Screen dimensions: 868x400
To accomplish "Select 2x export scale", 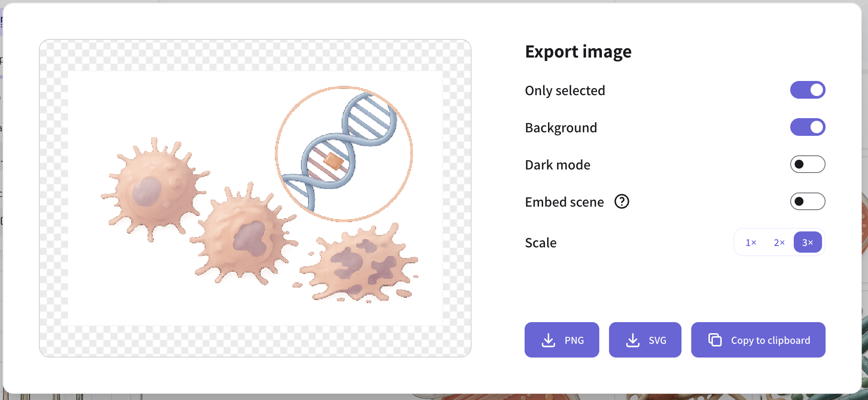I will coord(779,242).
